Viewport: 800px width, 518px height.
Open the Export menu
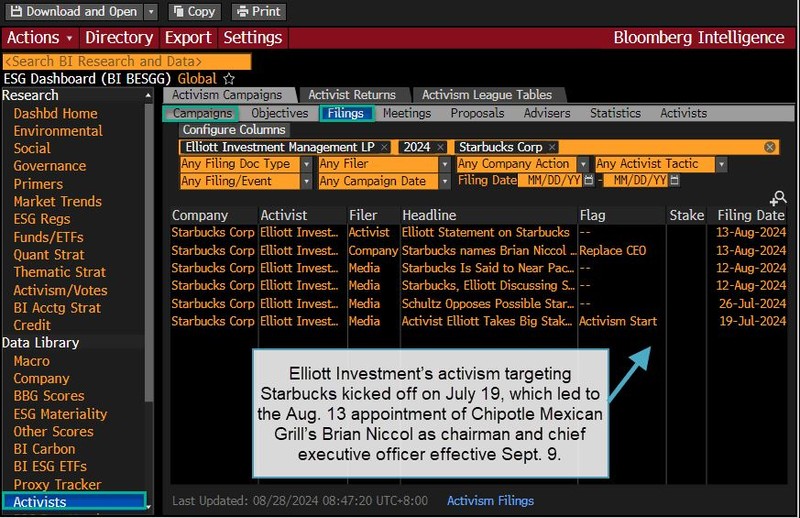188,38
